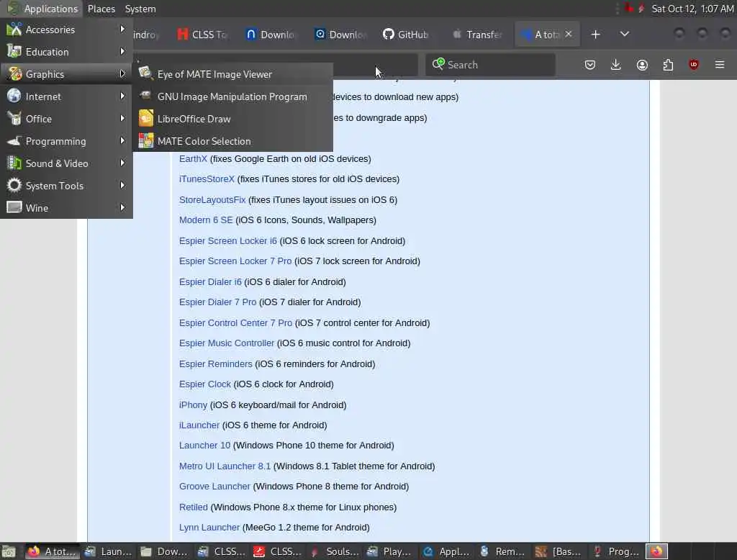The height and width of the screenshot is (560, 737).
Task: Expand the Accessories submenu
Action: [x=66, y=30]
